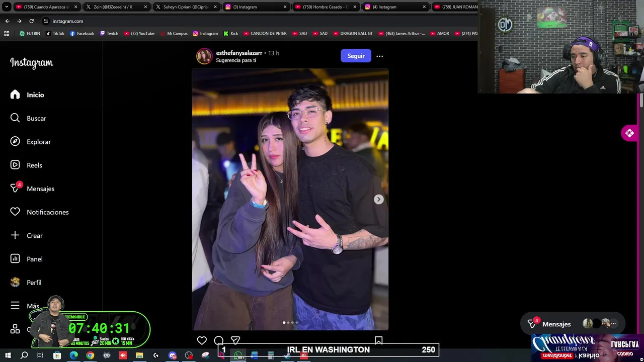Share the post with paper plane icon
644x362 pixels.
[x=235, y=340]
